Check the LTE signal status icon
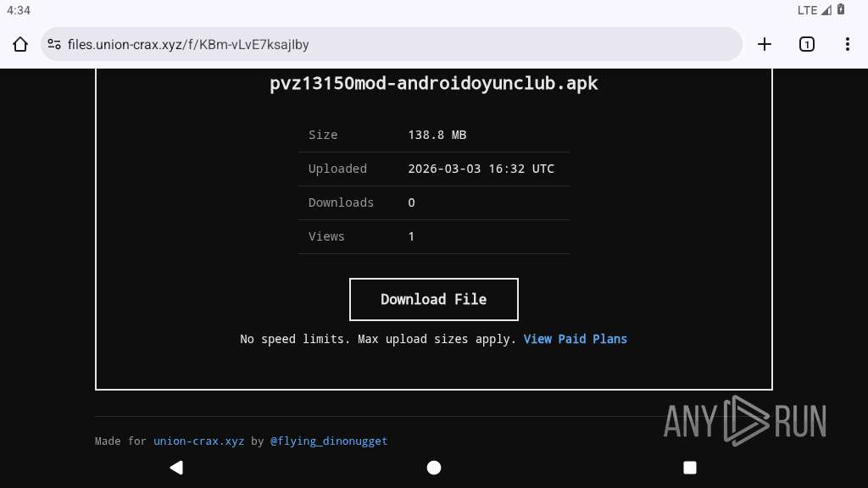Image resolution: width=868 pixels, height=488 pixels. [x=815, y=10]
